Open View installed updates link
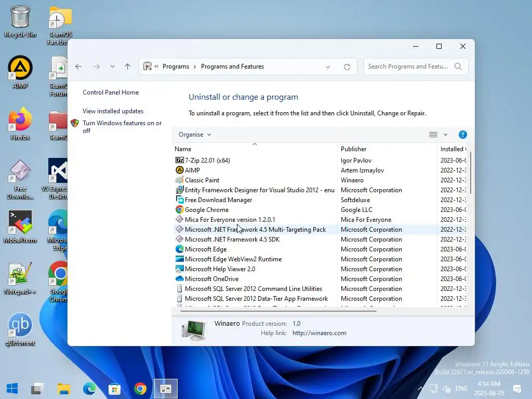The height and width of the screenshot is (399, 532). 113,111
